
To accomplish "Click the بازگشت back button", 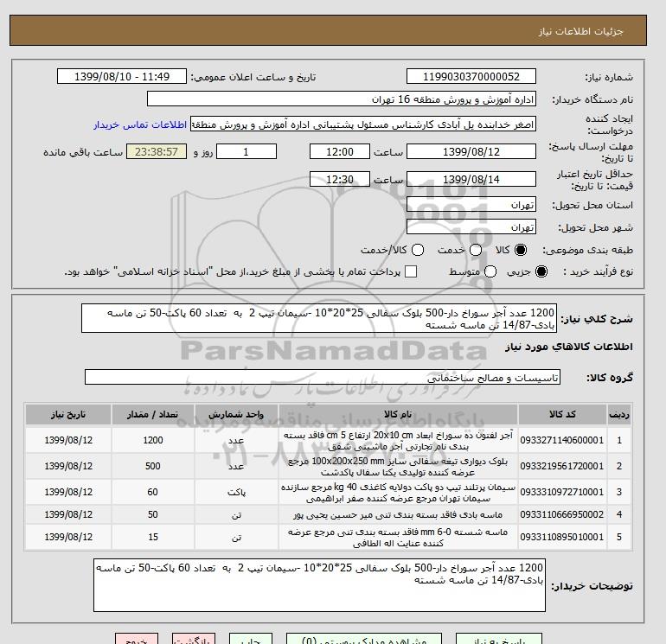I will pos(194,639).
